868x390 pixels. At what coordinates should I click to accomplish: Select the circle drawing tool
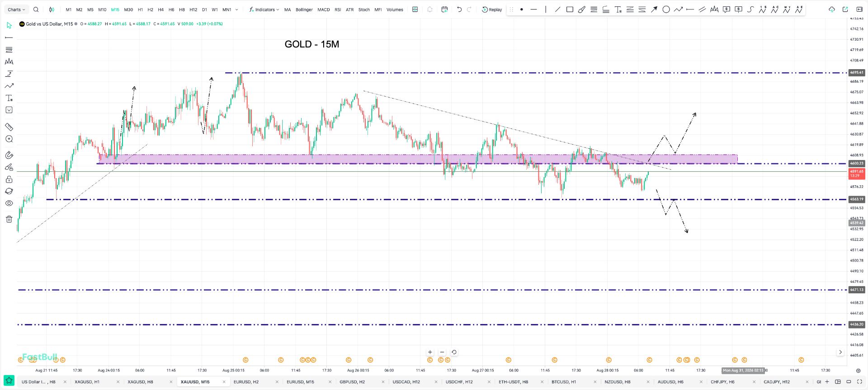(666, 9)
